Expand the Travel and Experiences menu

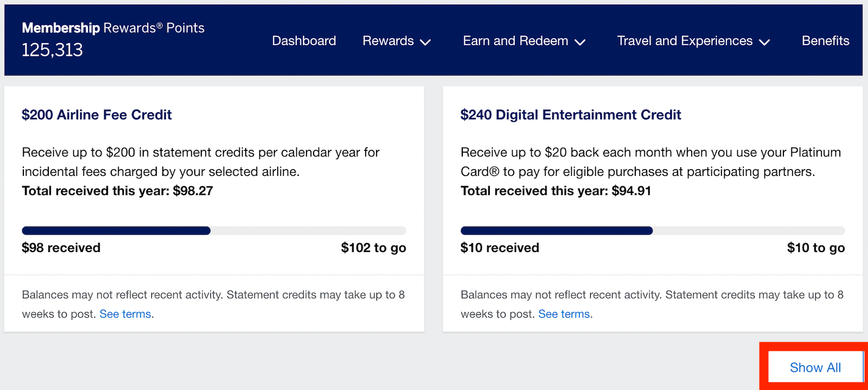(x=685, y=41)
